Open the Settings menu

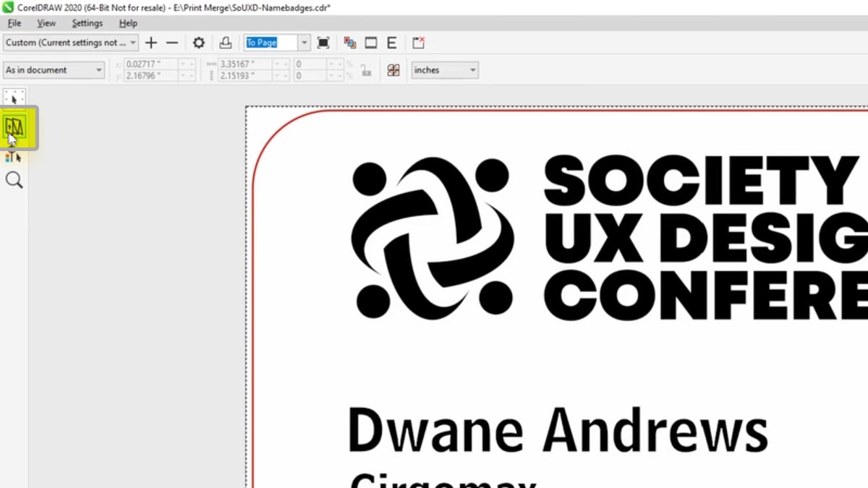(87, 22)
